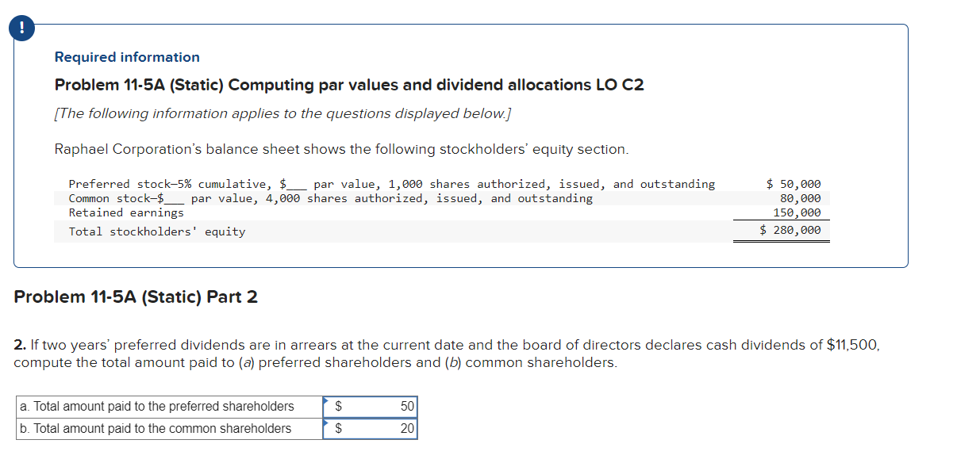Select the common shareholders amount input showing 20

pos(381,428)
